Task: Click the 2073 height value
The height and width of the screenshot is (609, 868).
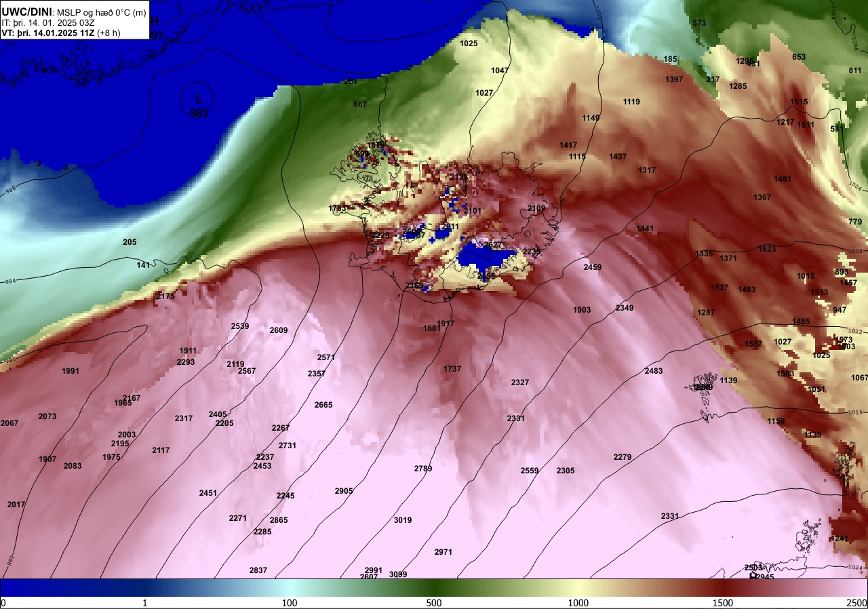Action: (47, 416)
